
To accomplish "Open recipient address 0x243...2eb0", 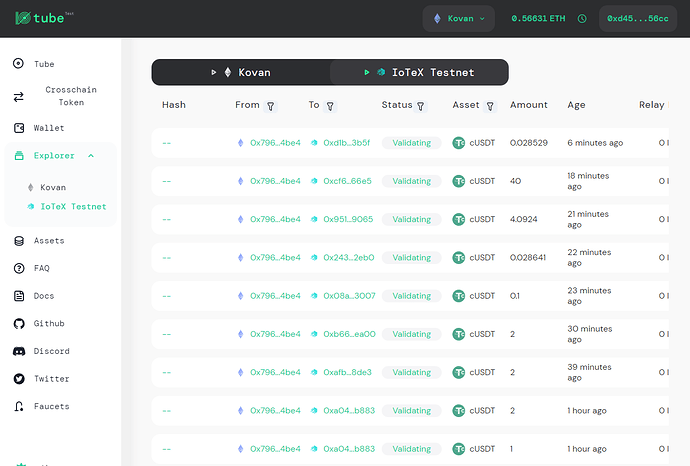I will tap(349, 257).
